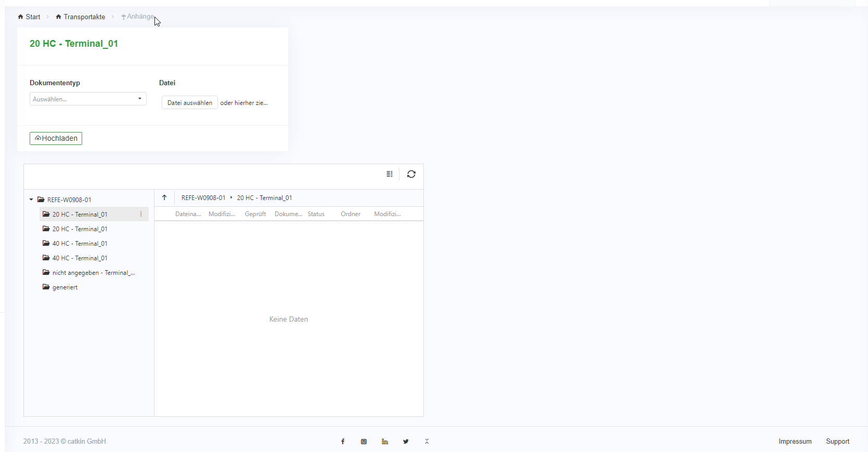Screen dimensions: 868x452
Task: Open the LinkedIn footer icon
Action: coord(385,442)
